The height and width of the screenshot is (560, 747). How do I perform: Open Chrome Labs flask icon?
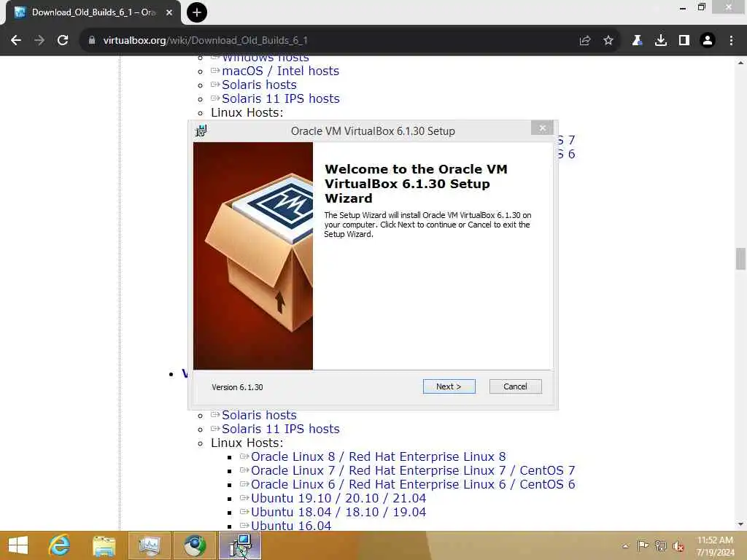point(637,41)
